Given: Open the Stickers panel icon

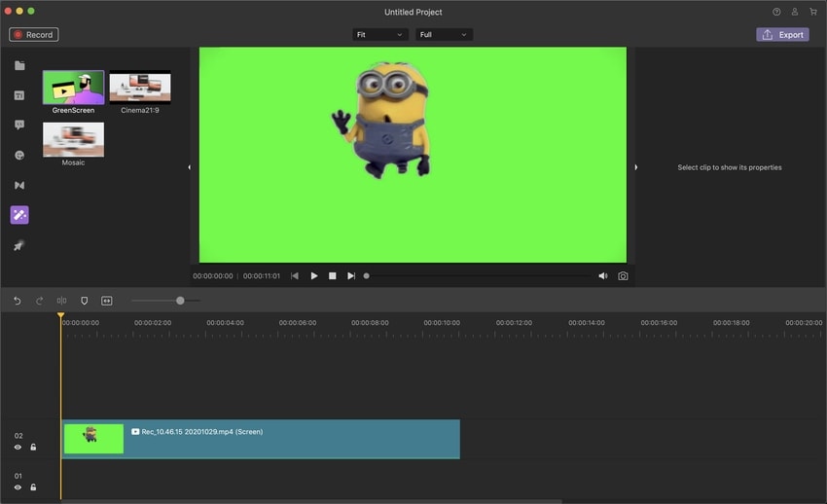Looking at the screenshot, I should coord(19,155).
